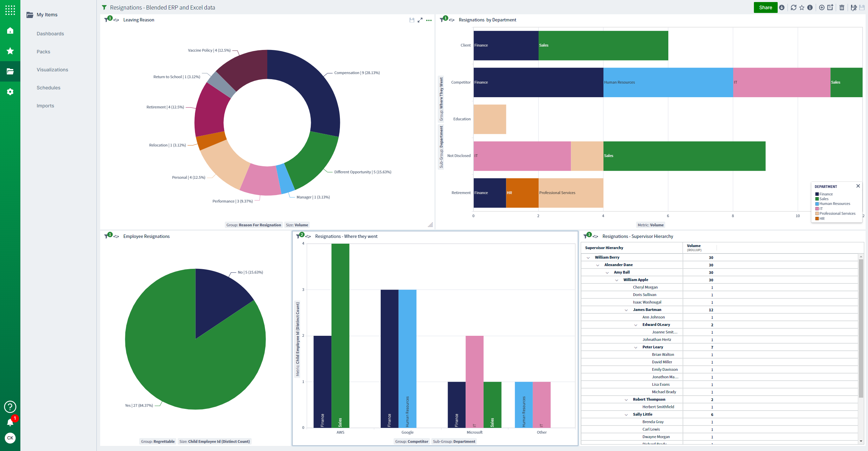The image size is (868, 451).
Task: Select the Finance color swatch in the legend
Action: [x=817, y=194]
